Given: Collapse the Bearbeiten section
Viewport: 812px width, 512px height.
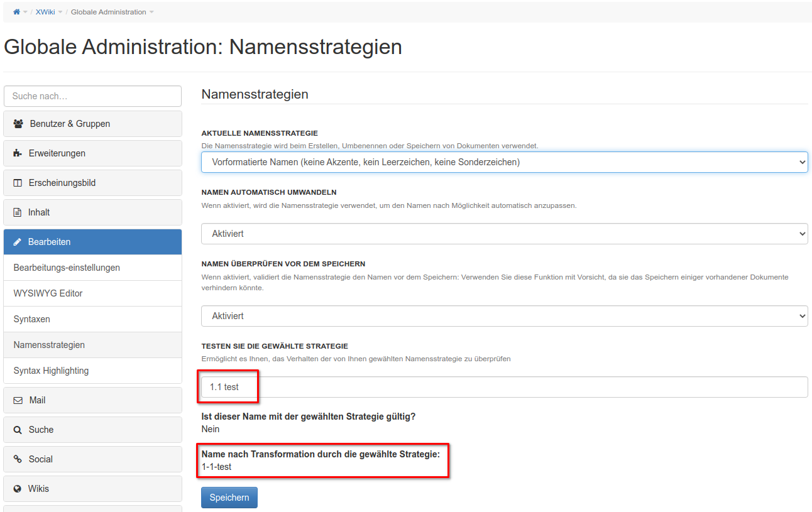Looking at the screenshot, I should pyautogui.click(x=92, y=242).
